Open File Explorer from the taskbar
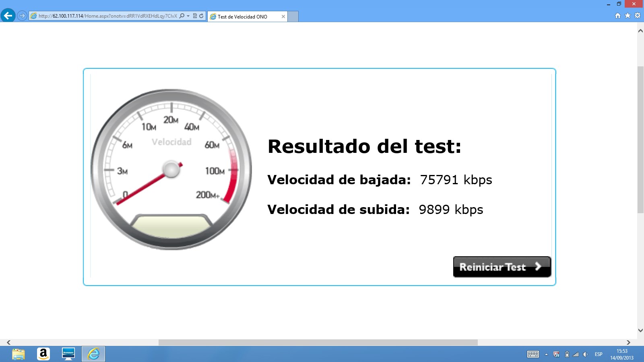Screen dimensions: 644x362 coord(19,354)
